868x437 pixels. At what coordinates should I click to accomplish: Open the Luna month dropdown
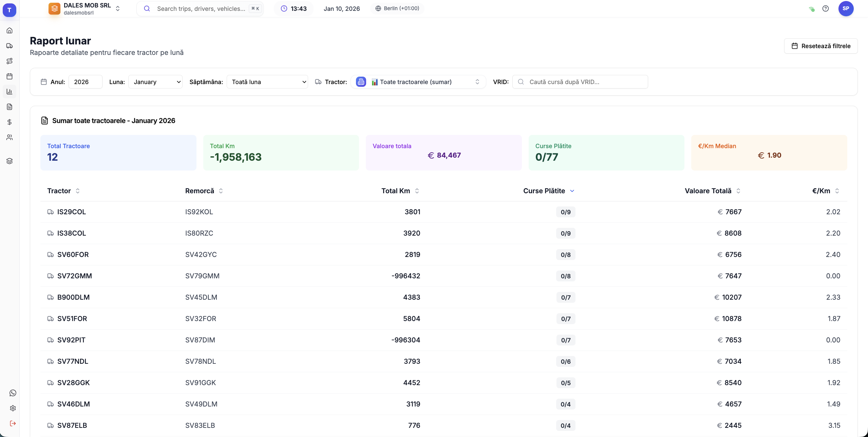[155, 82]
